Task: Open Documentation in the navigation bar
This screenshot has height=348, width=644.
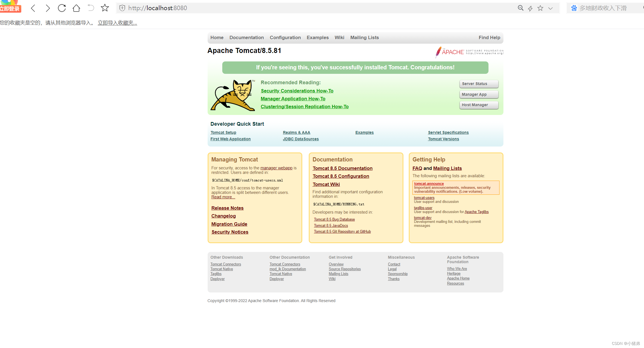Action: (247, 37)
